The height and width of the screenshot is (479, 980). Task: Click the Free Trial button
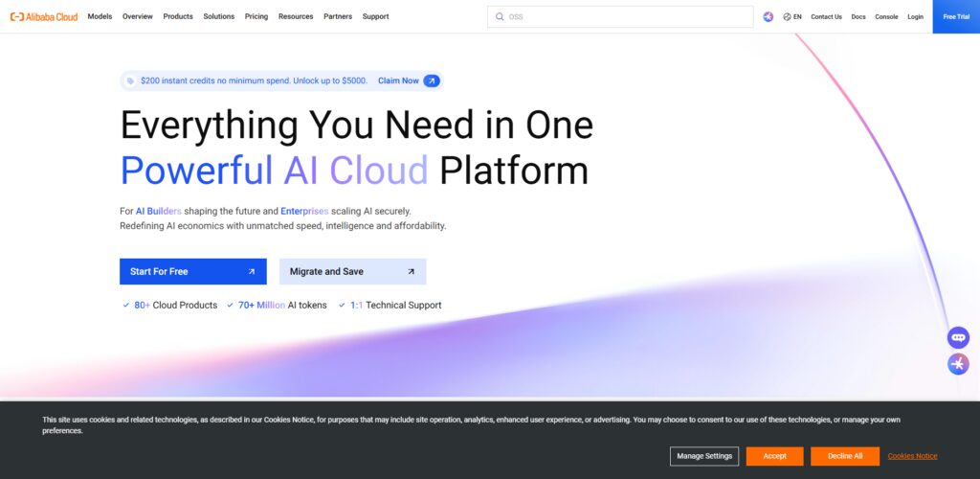956,17
